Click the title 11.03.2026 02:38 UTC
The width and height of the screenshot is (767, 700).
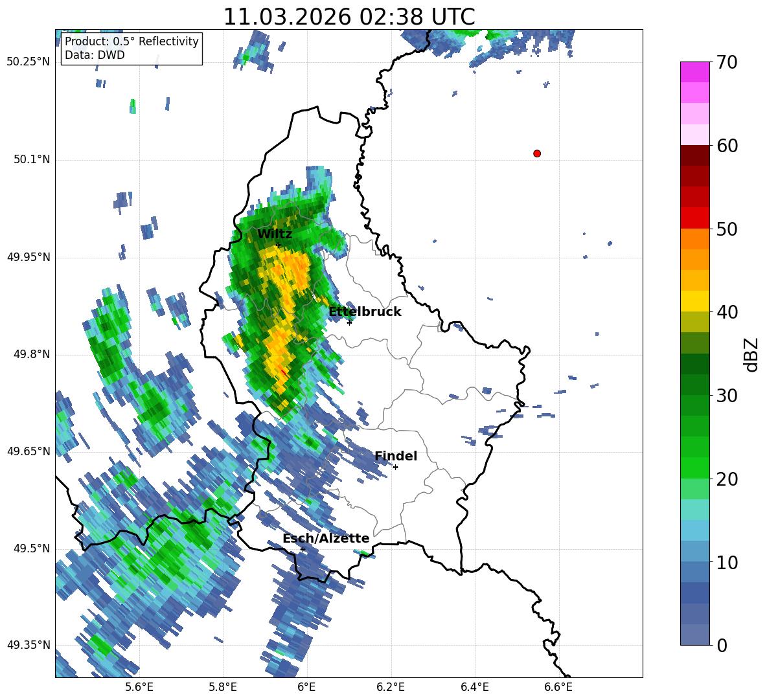(x=349, y=17)
